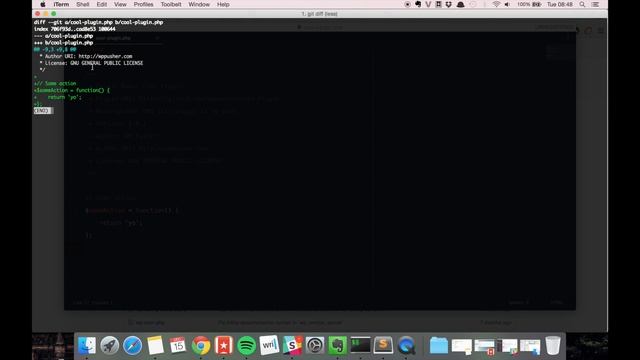
Task: Open the Window menu
Action: coord(199,4)
